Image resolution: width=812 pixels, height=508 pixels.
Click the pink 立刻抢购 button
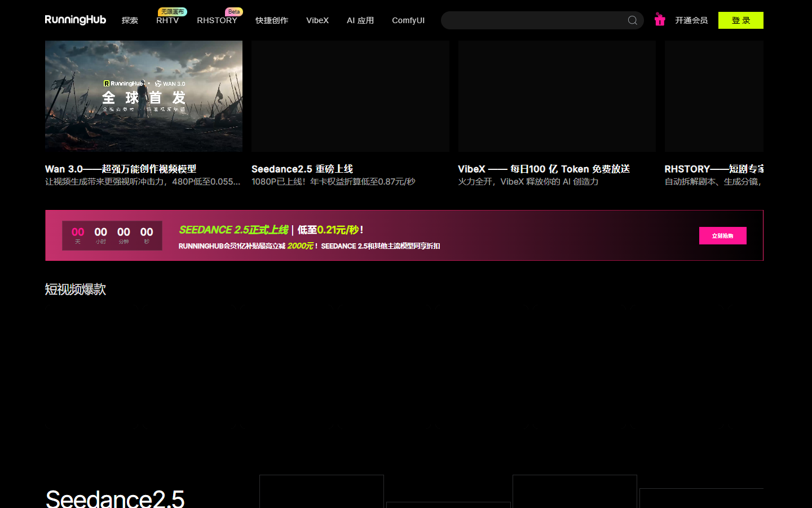point(723,236)
